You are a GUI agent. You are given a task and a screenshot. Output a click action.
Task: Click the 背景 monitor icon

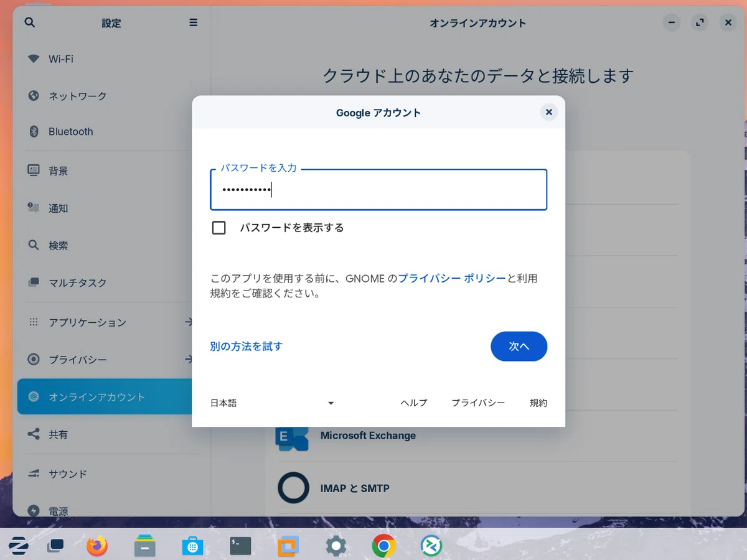(34, 170)
